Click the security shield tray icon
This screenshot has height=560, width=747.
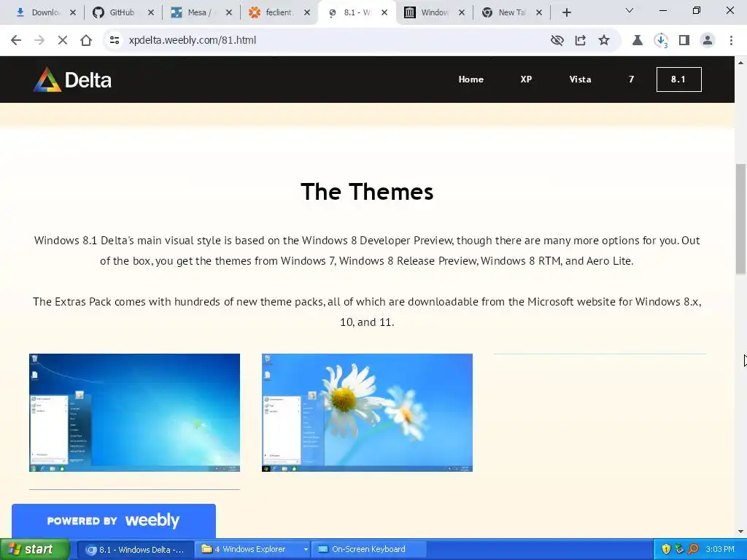coord(666,550)
